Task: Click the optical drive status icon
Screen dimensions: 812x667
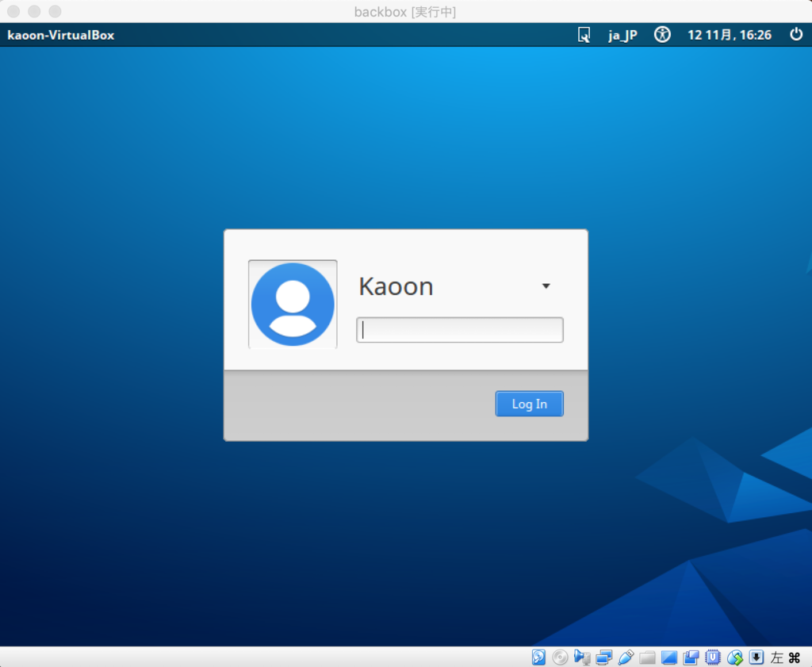Action: [560, 657]
